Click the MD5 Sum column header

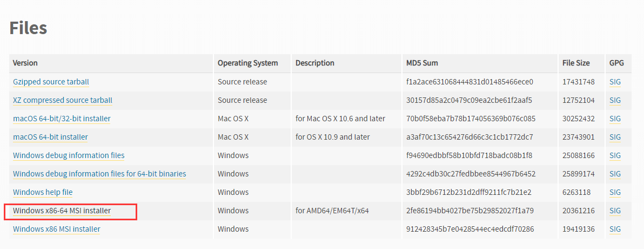[x=422, y=63]
